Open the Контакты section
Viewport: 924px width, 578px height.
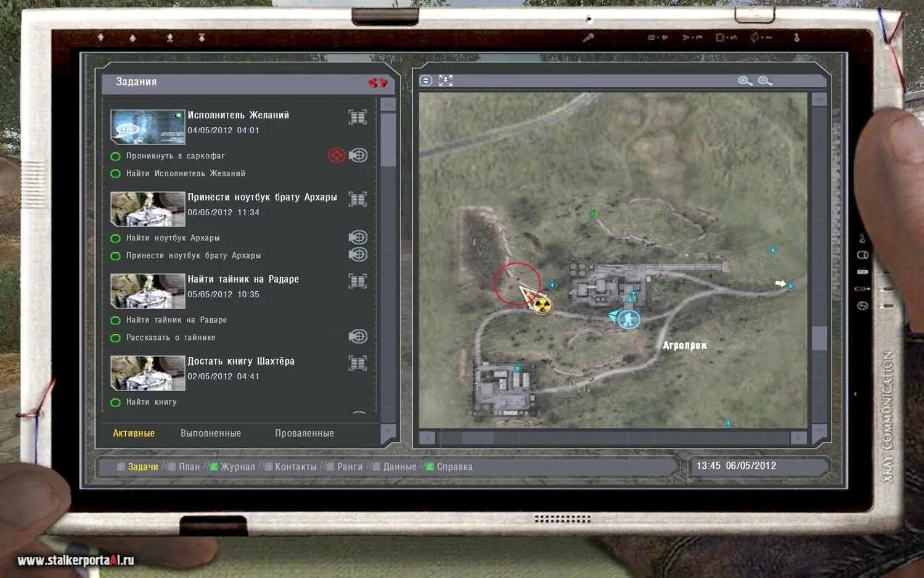(x=296, y=467)
